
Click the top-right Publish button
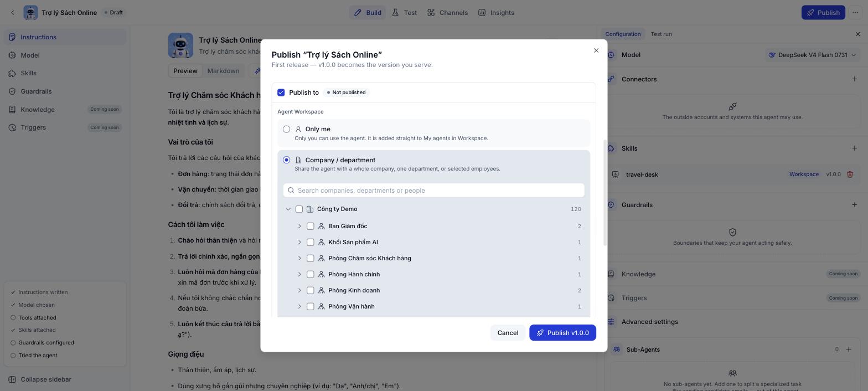[x=823, y=12]
